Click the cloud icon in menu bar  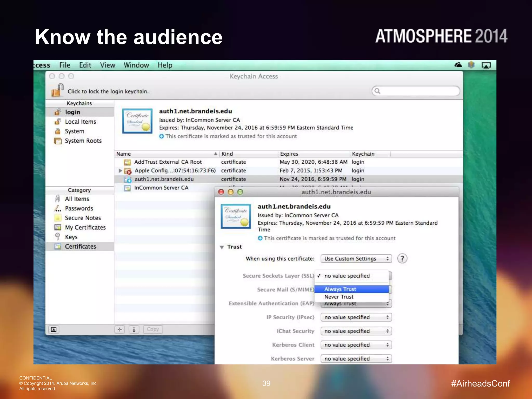pyautogui.click(x=458, y=65)
